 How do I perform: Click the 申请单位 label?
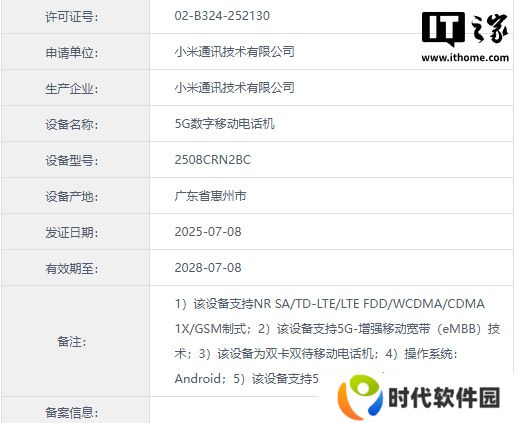(x=72, y=53)
